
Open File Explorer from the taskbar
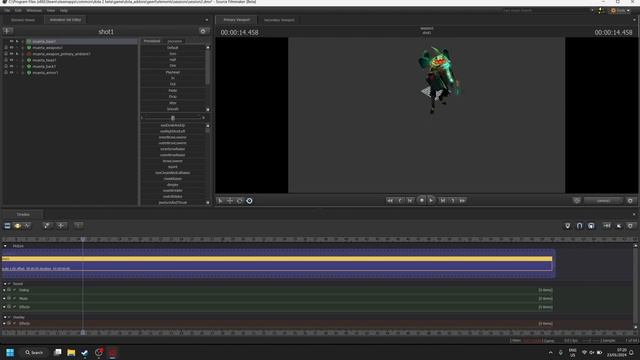pos(71,352)
